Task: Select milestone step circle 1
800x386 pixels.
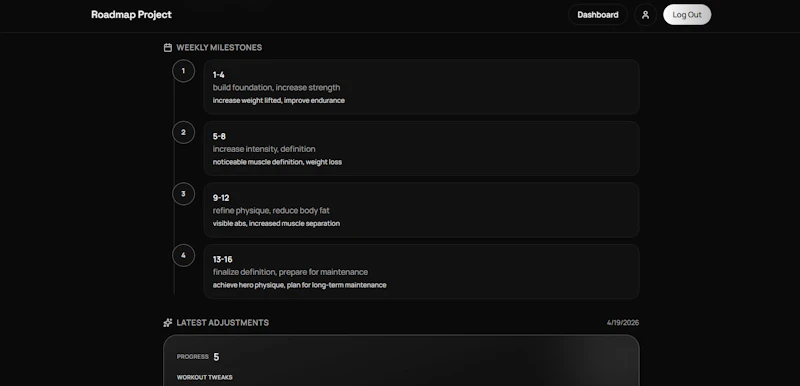Action: coord(184,71)
